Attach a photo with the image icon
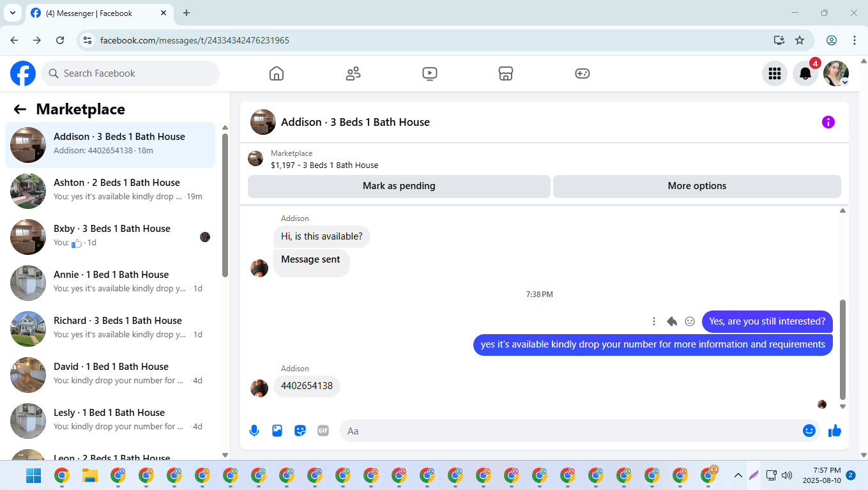The image size is (868, 490). click(277, 431)
